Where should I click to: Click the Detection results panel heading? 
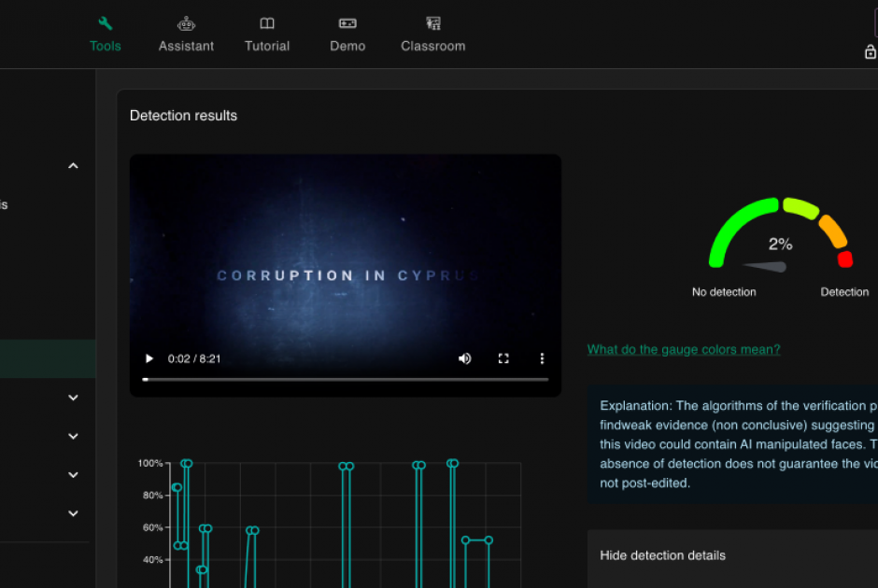183,116
